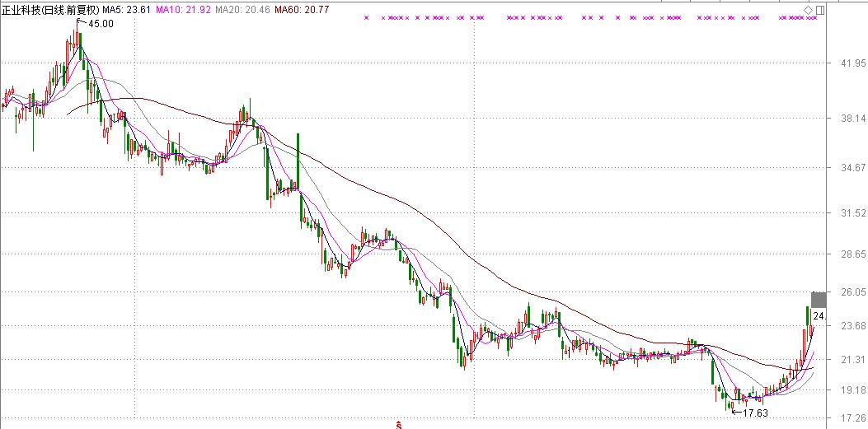The height and width of the screenshot is (429, 868).
Task: Click the split-panel layout icon at top right
Action: 819,10
